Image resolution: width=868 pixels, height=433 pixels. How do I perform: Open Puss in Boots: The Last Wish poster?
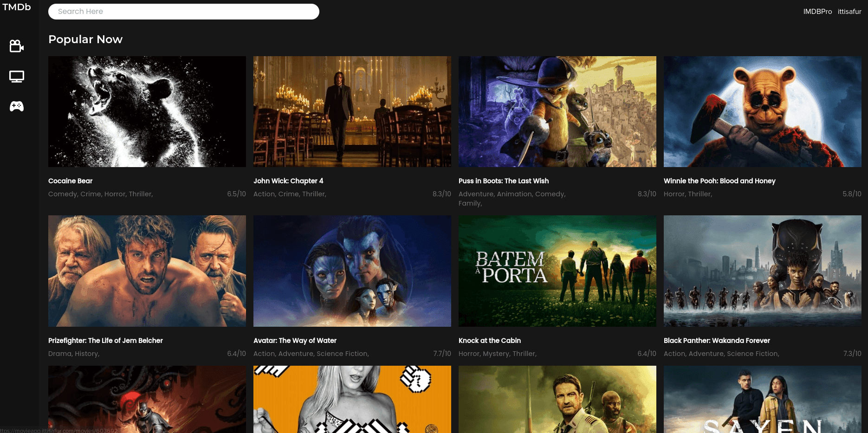click(557, 111)
